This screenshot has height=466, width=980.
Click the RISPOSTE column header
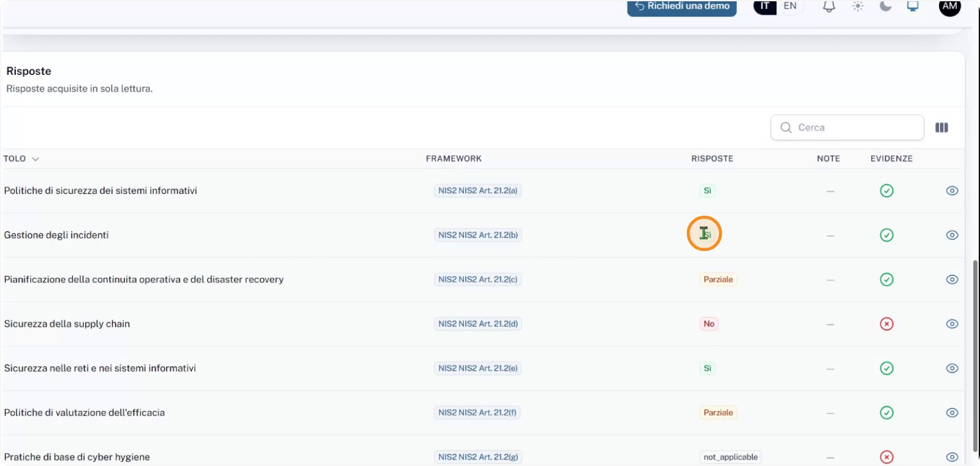point(712,159)
